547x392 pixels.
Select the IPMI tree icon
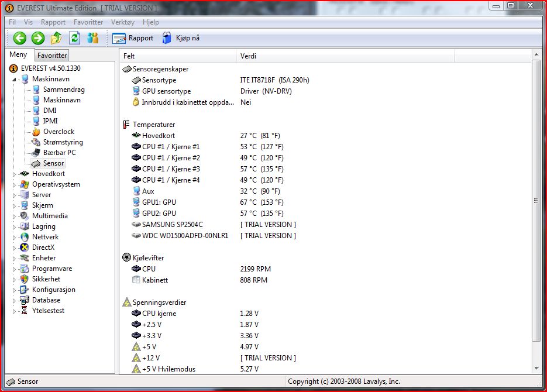pos(36,121)
